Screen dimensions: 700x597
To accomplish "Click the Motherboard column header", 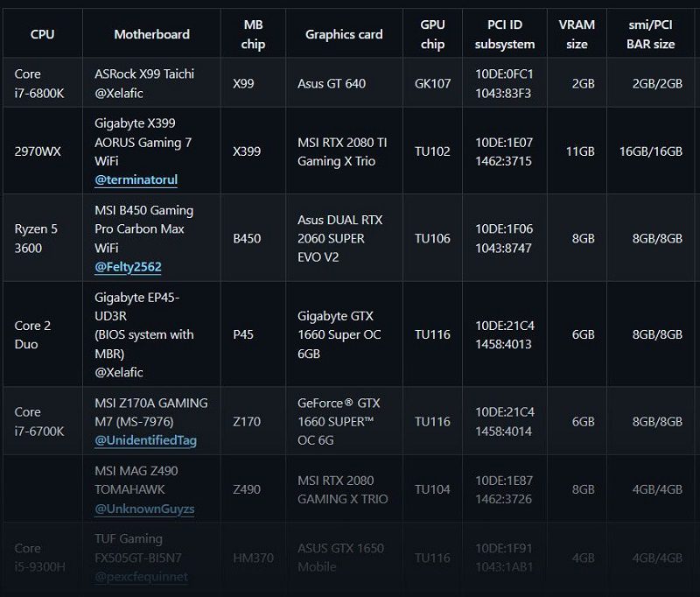I will coord(151,34).
